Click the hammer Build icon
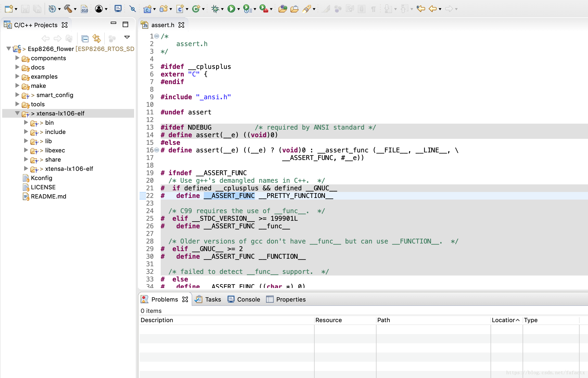The height and width of the screenshot is (378, 588). [68, 9]
